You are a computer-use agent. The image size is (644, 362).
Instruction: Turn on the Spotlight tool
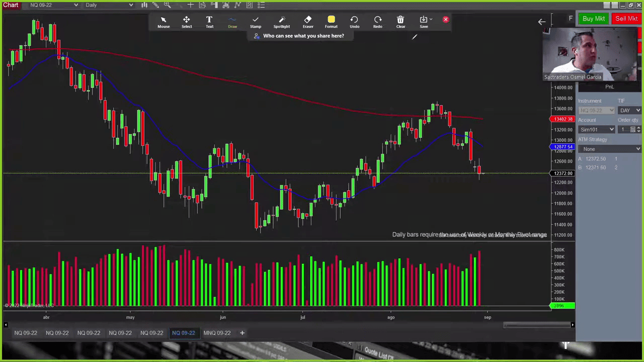coord(282,22)
